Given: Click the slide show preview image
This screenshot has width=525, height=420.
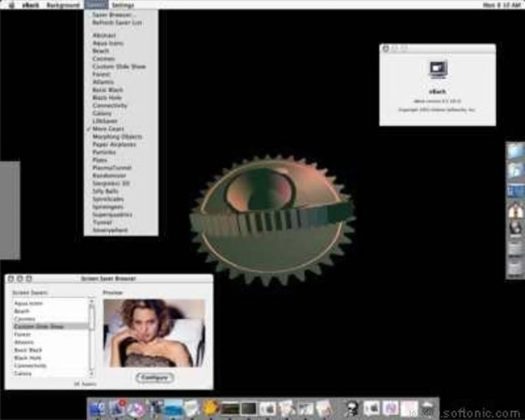Looking at the screenshot, I should pos(154,333).
